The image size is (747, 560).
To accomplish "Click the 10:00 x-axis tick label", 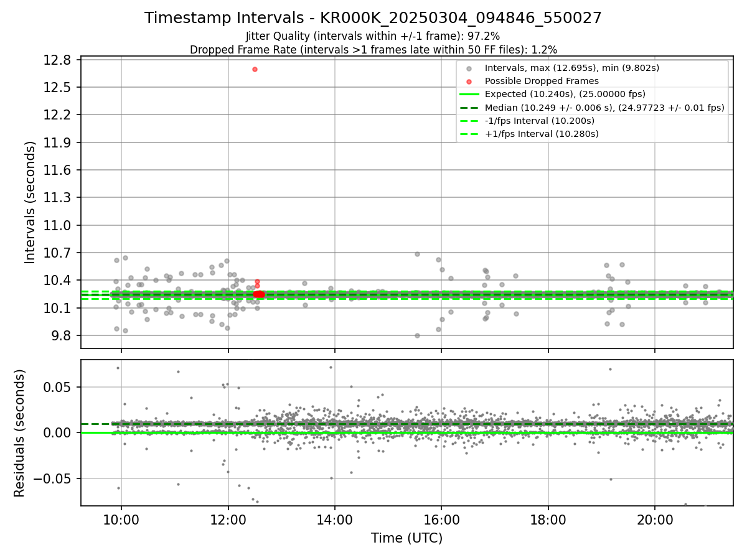I will coord(121,520).
